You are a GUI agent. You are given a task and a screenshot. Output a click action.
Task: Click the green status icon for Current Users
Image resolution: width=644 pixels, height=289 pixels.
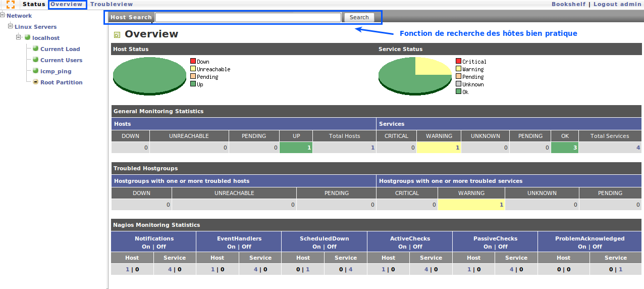click(36, 60)
